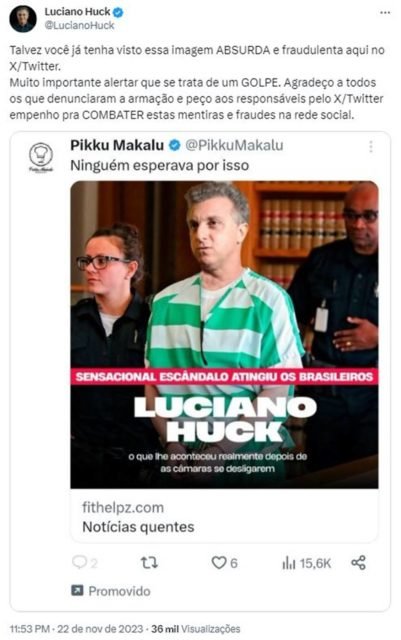Click the share icon on quoted tweet
This screenshot has height=640, width=401.
[x=359, y=563]
